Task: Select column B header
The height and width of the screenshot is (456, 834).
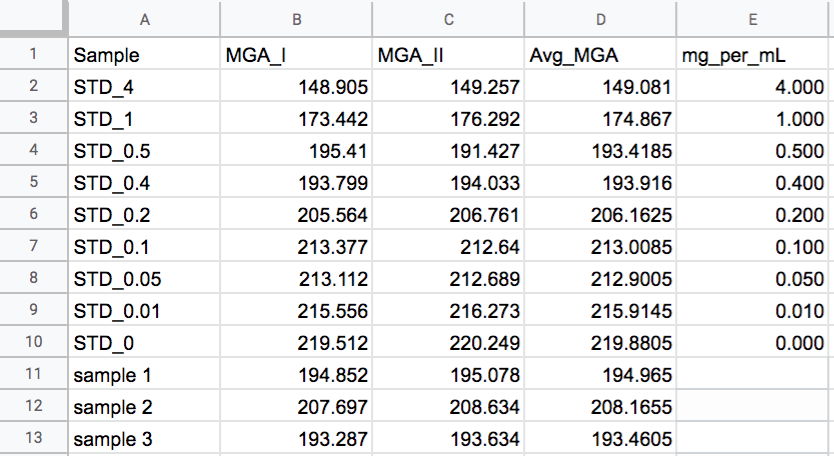Action: 298,19
